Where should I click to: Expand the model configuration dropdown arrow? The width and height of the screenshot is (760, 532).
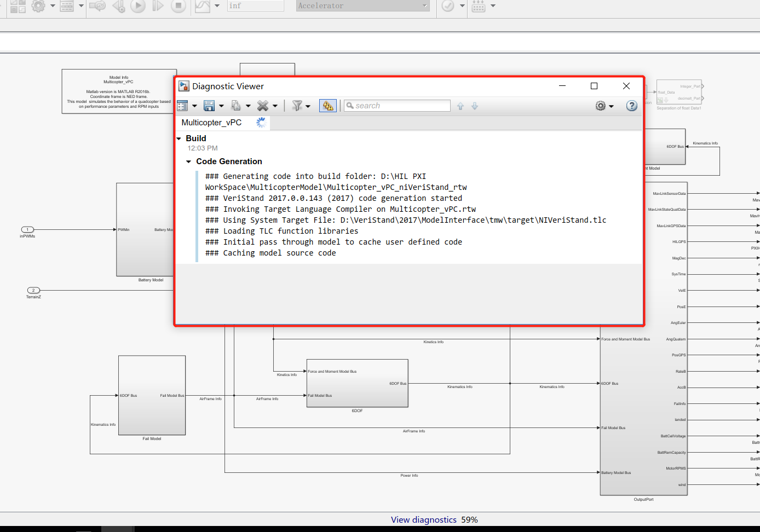pos(53,6)
